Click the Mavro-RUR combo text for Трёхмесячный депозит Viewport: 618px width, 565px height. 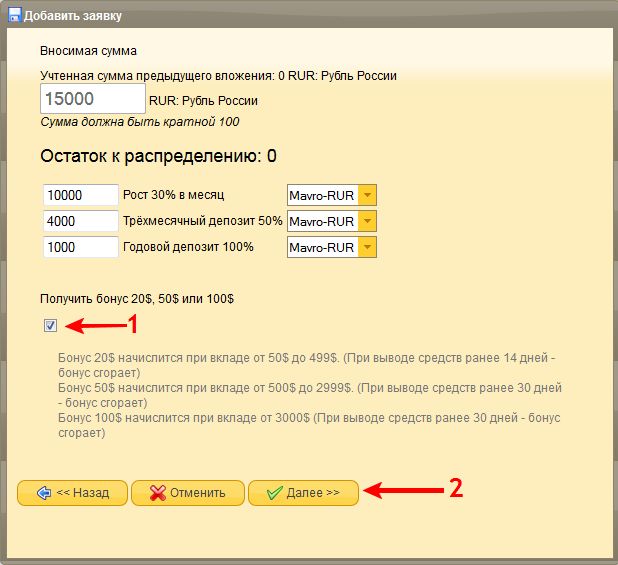click(x=322, y=221)
